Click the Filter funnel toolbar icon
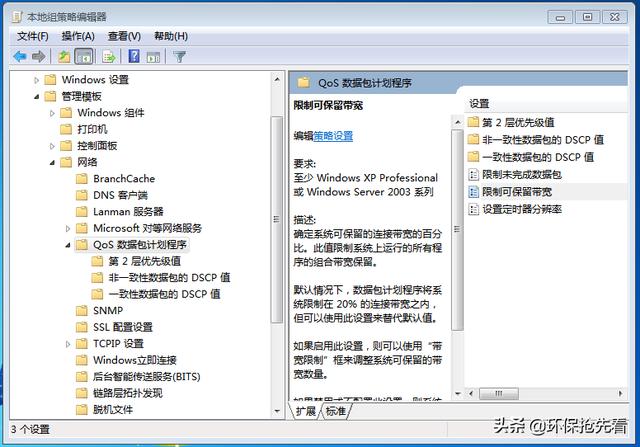Screen dimensions: 640x447 pyautogui.click(x=180, y=57)
